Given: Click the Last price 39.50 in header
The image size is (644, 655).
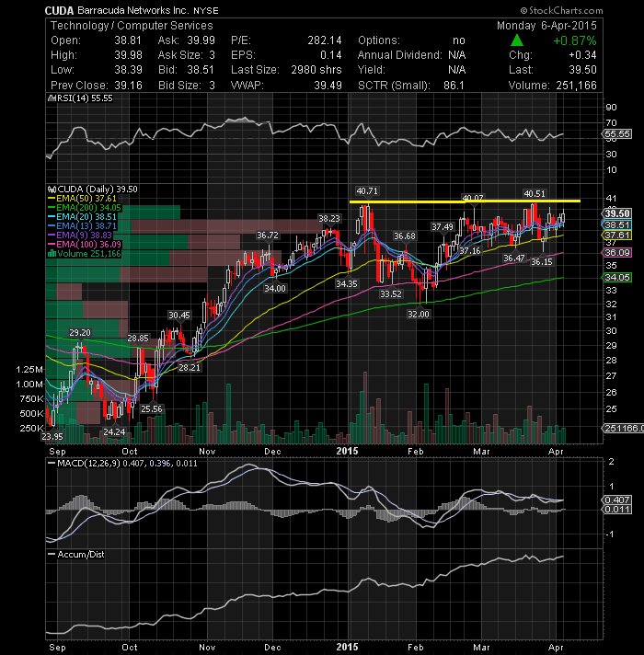Looking at the screenshot, I should click(x=582, y=70).
